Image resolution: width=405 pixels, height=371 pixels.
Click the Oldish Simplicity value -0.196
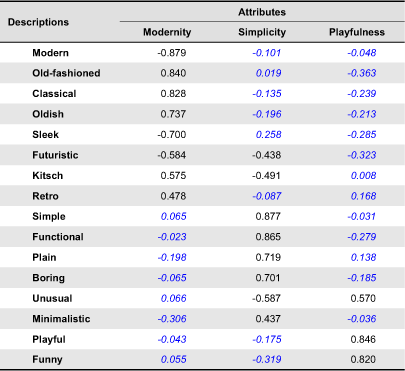click(267, 114)
